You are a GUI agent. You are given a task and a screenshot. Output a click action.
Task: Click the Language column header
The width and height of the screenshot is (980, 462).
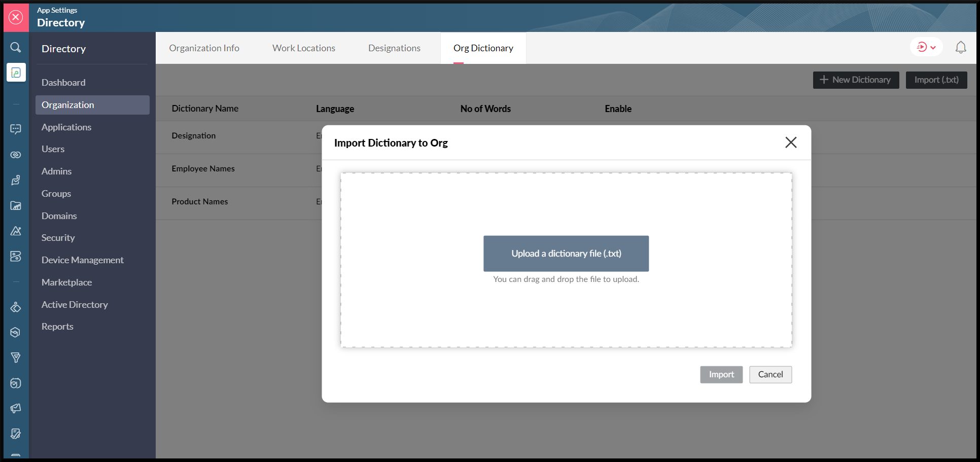click(335, 109)
